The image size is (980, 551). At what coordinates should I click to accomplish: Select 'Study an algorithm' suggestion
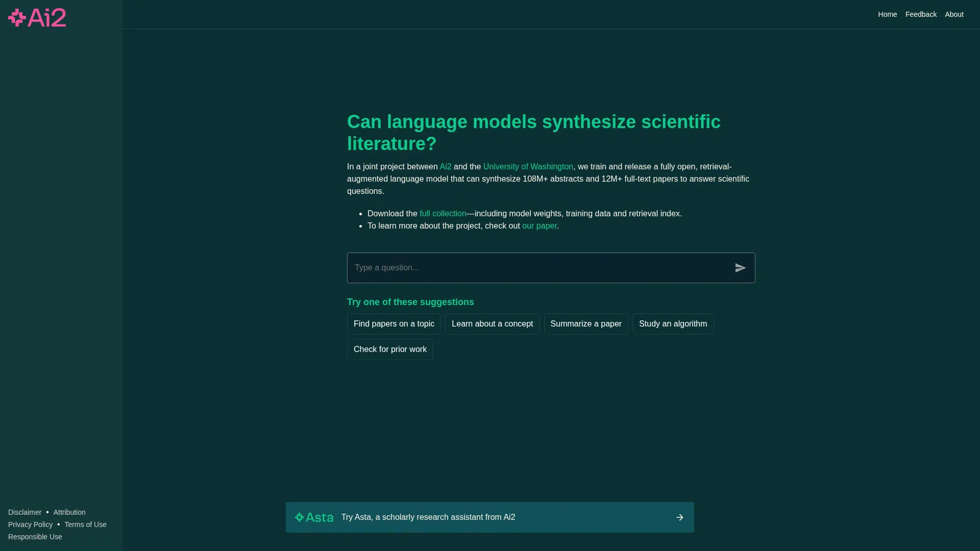(673, 324)
